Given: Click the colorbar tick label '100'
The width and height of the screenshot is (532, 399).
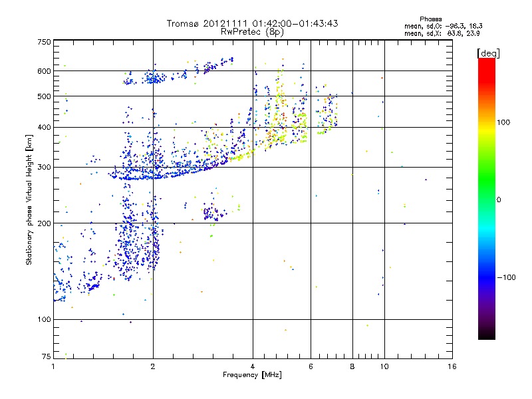Looking at the screenshot, I should (x=503, y=122).
